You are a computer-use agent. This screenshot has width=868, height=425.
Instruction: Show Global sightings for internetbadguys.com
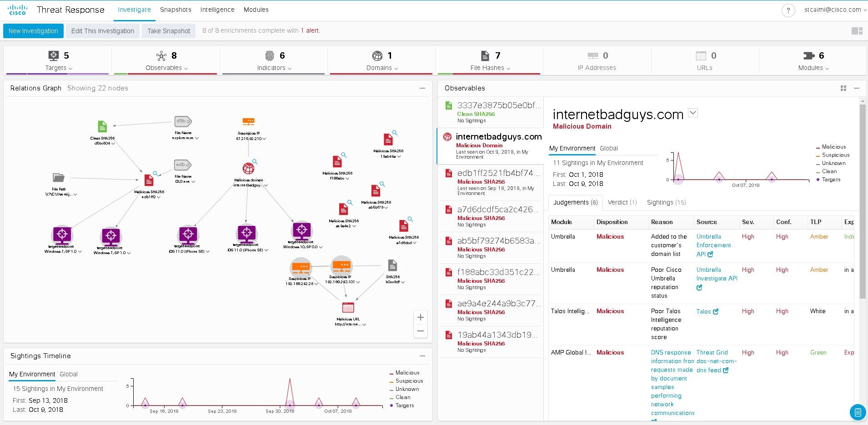pyautogui.click(x=608, y=148)
